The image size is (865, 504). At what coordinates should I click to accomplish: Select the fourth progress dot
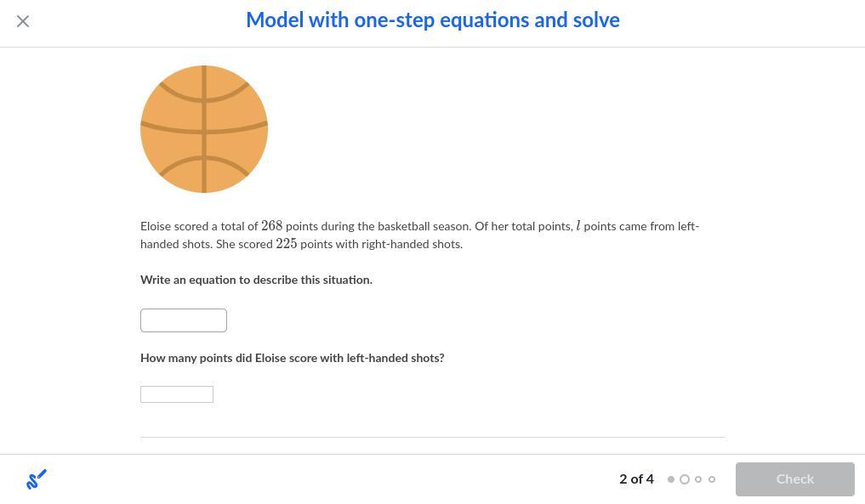pos(712,479)
